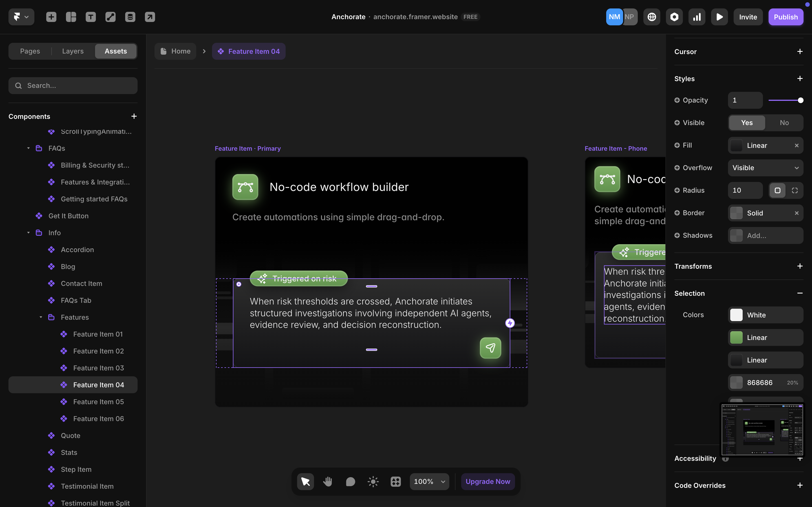The width and height of the screenshot is (812, 507).
Task: Collapse the FAQs folder in Components
Action: [x=28, y=148]
